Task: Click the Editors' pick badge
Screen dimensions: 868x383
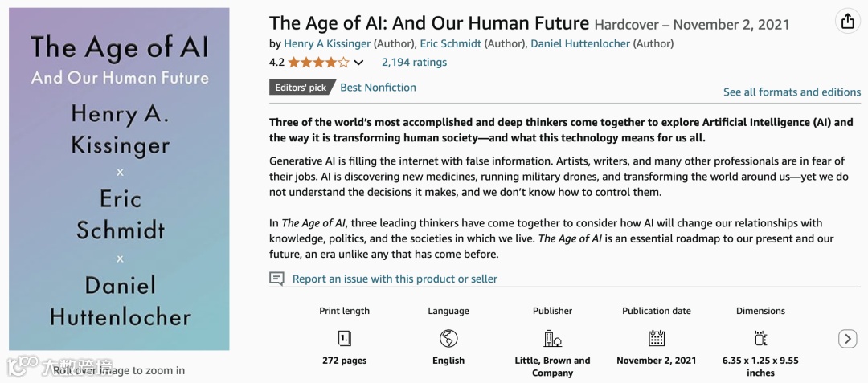Action: pos(301,88)
